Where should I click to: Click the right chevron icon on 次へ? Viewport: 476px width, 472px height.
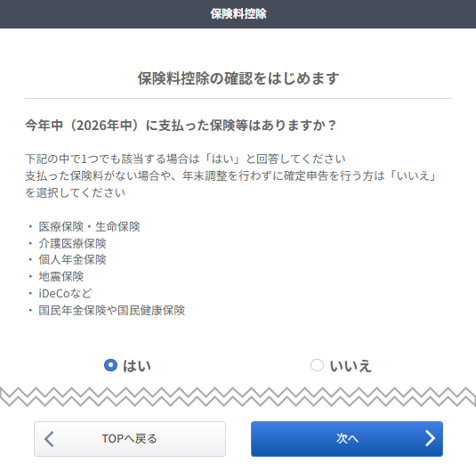coord(430,438)
